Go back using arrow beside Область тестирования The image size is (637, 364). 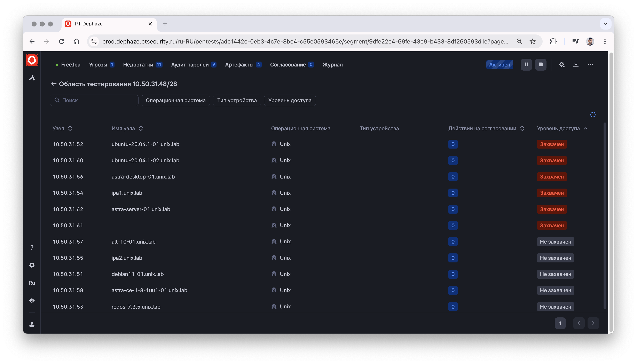tap(54, 84)
